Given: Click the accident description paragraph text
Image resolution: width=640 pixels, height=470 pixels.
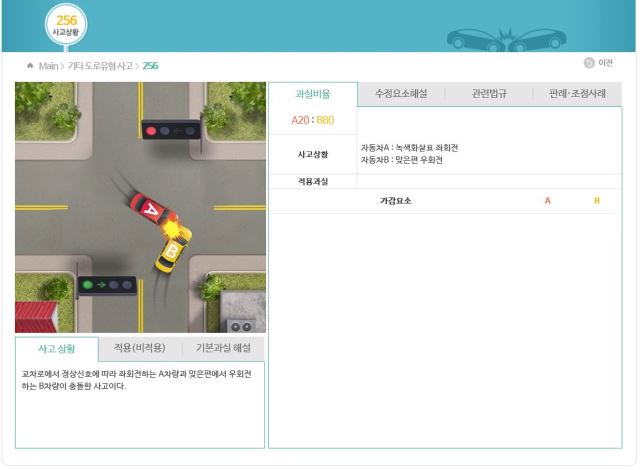Looking at the screenshot, I should coord(136,380).
